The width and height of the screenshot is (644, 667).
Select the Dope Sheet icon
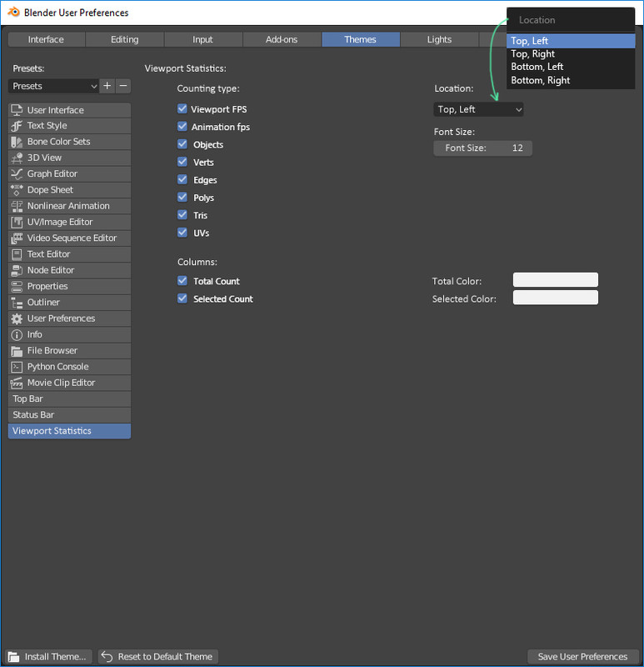coord(17,190)
